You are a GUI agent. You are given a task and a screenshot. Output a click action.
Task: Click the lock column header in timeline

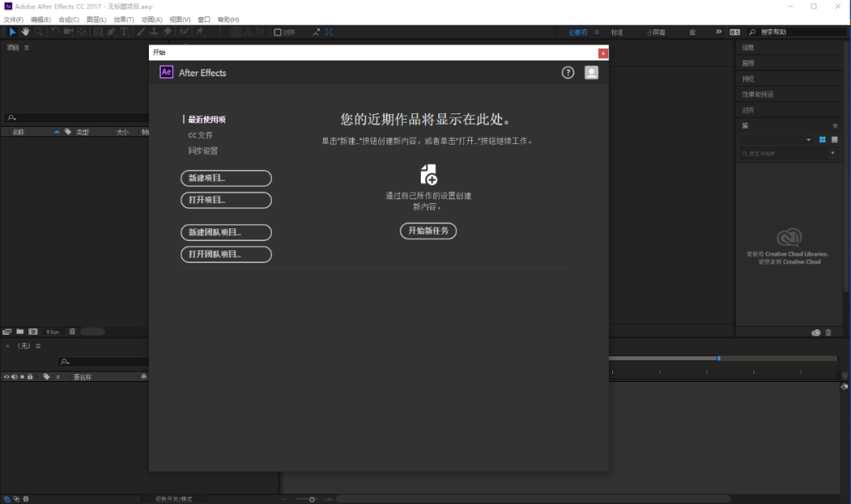click(x=30, y=376)
